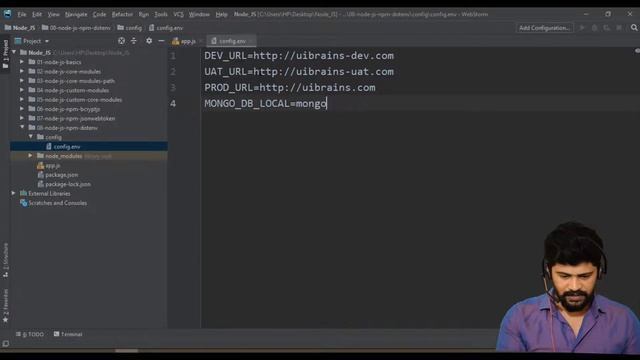Screen dimensions: 640x360
Task: Open the Help menu
Action: (x=221, y=14)
